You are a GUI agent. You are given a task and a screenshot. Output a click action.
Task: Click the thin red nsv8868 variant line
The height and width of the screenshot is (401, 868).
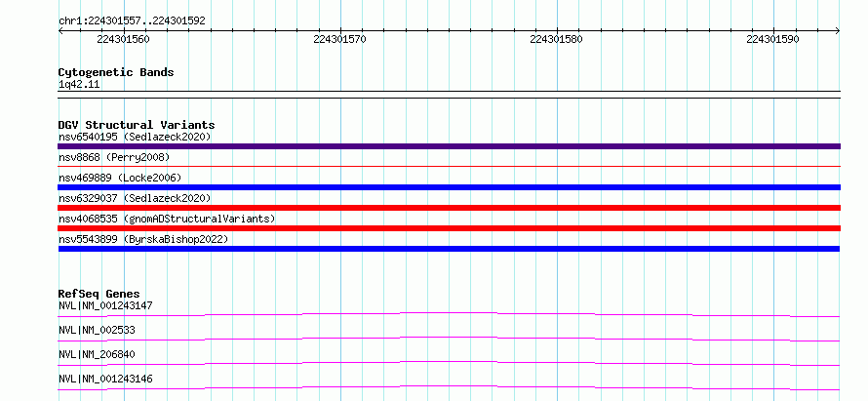(449, 166)
